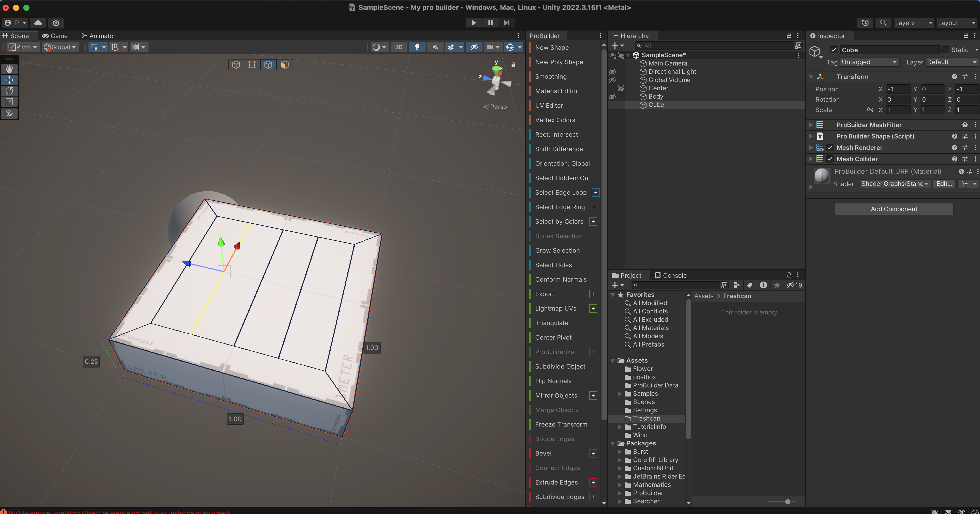The width and height of the screenshot is (980, 514).
Task: Toggle visibility of Directional Light
Action: (612, 71)
